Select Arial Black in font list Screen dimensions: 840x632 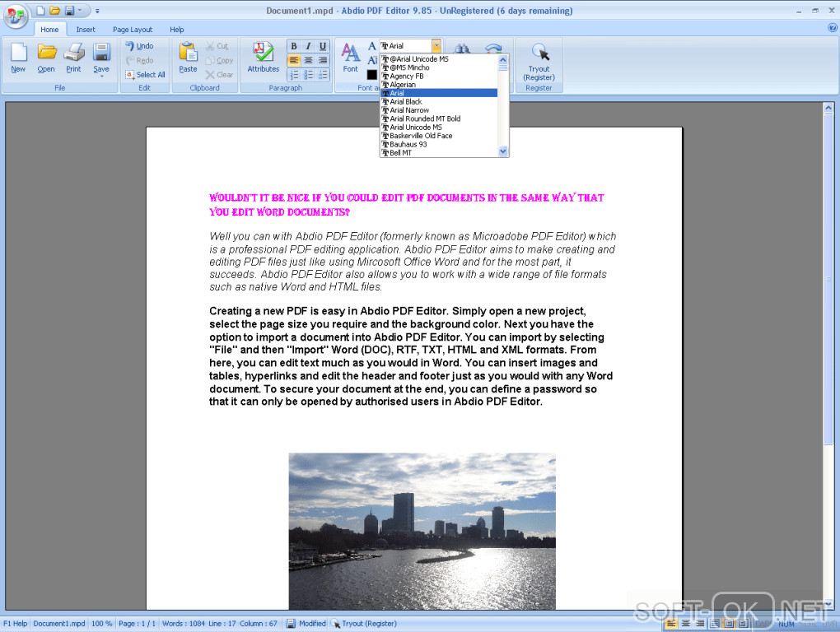pos(439,102)
